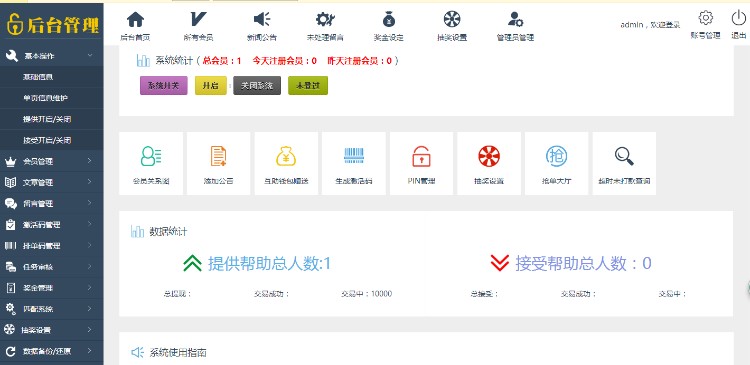The width and height of the screenshot is (750, 365).
Task: Expand the 数据备份/还原 sidebar chevron
Action: pos(89,351)
